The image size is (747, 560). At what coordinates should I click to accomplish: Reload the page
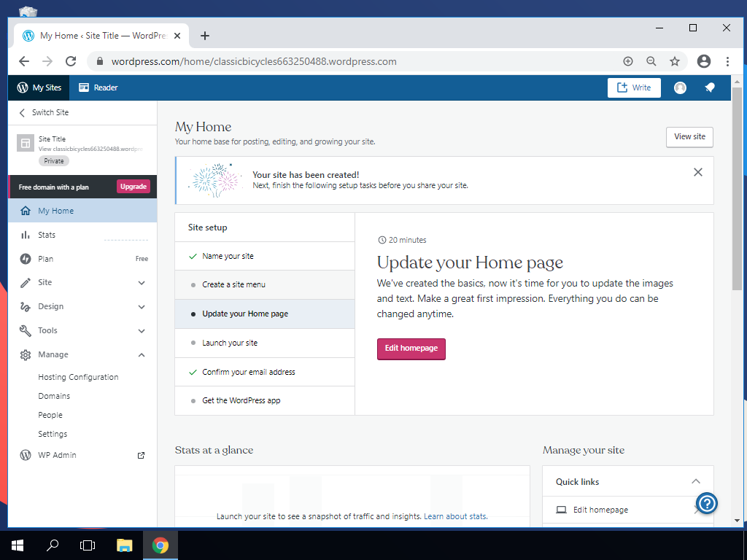click(x=71, y=61)
